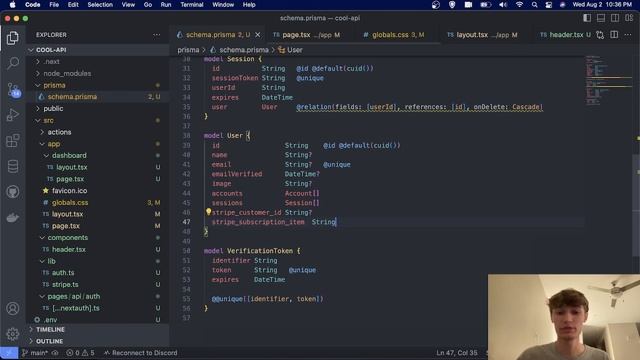
Task: Toggle secondary sidebar layout icon
Action: pyautogui.click(x=615, y=18)
